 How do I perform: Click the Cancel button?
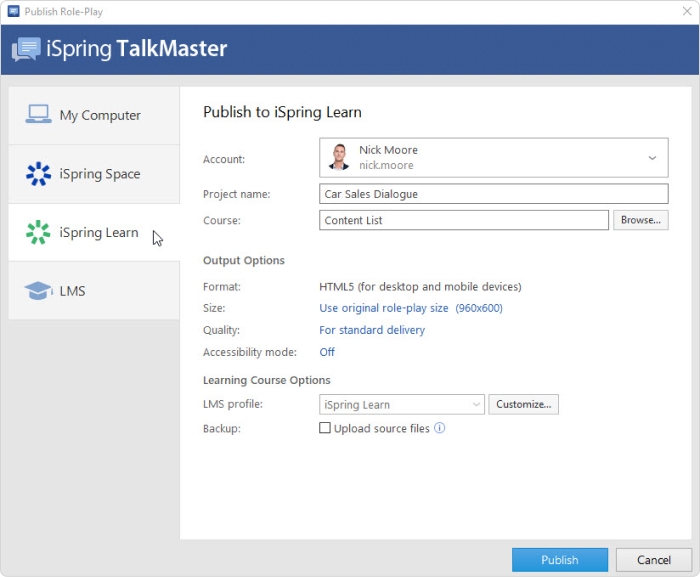[654, 560]
